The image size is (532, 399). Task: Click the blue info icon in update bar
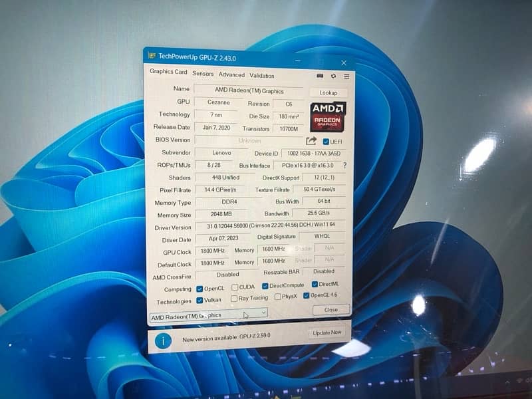click(163, 340)
